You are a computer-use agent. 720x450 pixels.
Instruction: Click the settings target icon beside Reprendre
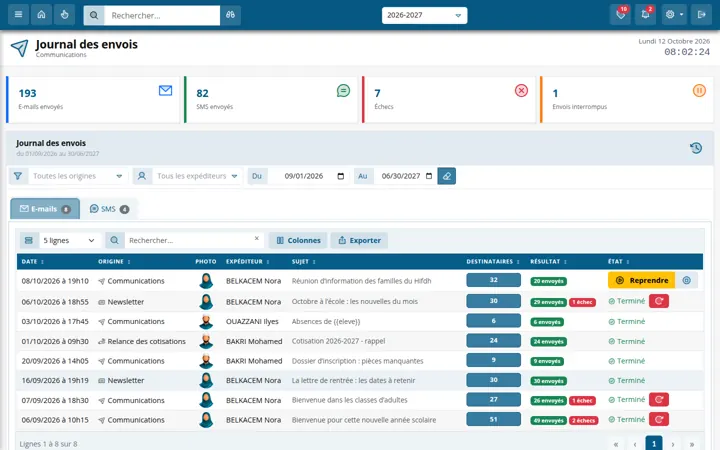point(686,280)
